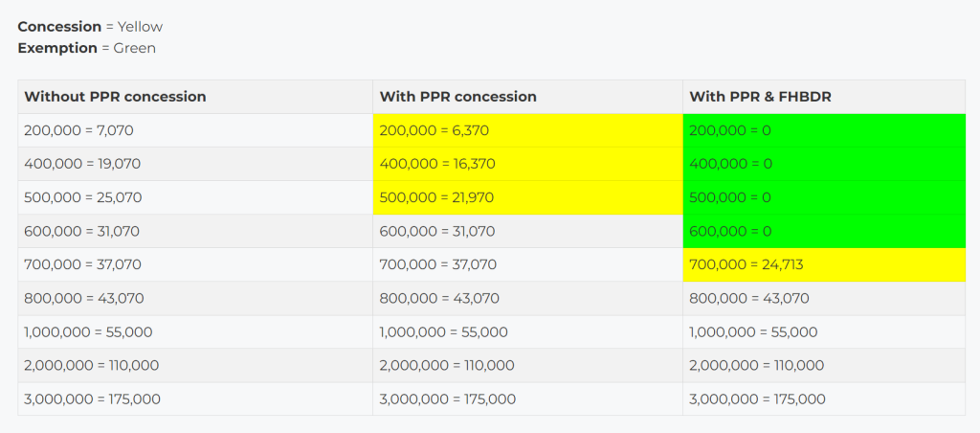This screenshot has width=980, height=433.
Task: Click the 'Concession = Yellow' legend text
Action: tap(90, 27)
